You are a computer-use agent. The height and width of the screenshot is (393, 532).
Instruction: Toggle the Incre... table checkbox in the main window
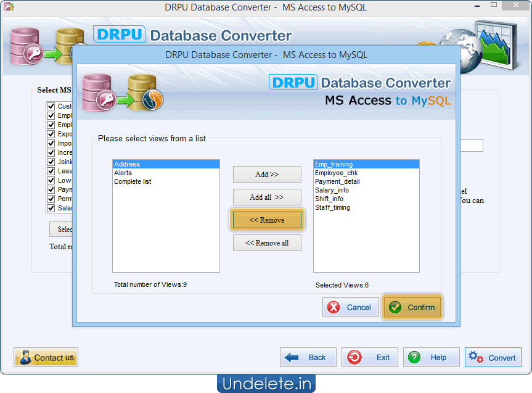click(x=51, y=152)
